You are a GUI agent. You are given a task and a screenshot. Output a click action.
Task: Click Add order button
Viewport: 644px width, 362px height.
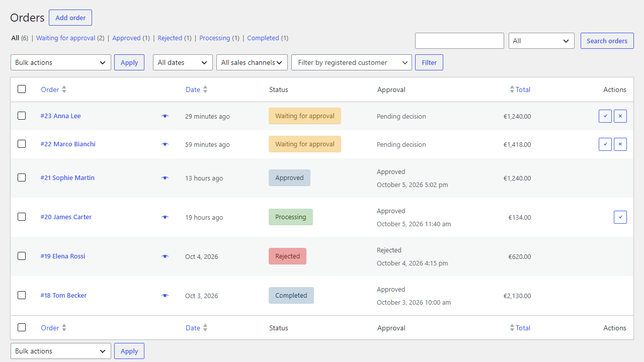pos(70,18)
